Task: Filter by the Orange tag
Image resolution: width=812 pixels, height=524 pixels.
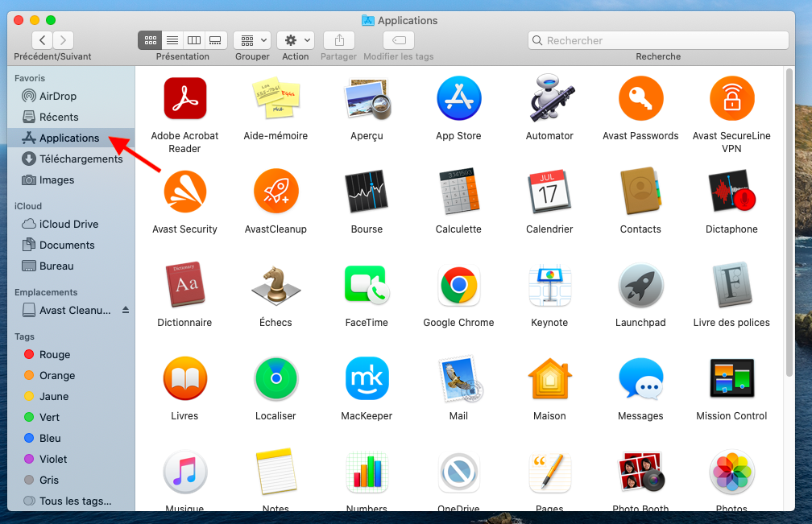Action: click(71, 376)
